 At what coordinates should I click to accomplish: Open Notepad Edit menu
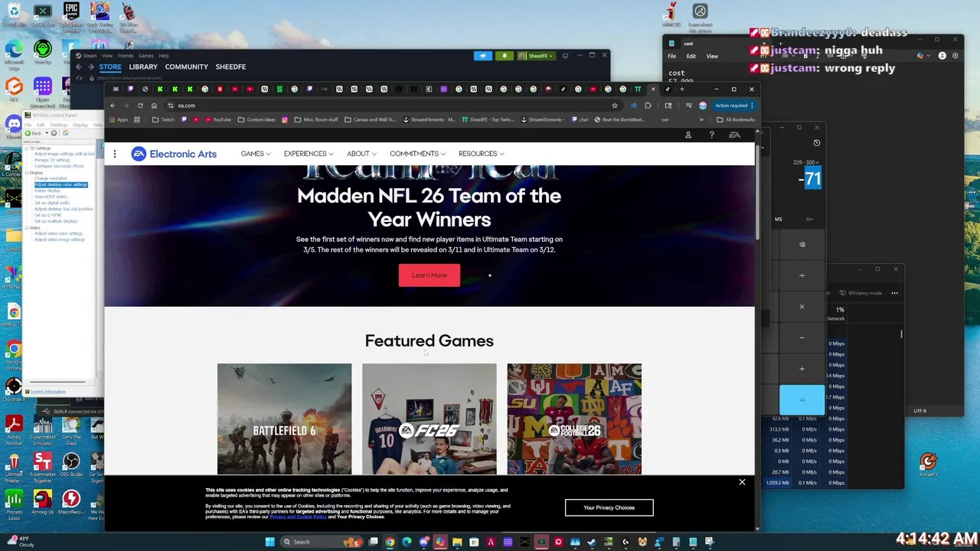click(x=691, y=56)
